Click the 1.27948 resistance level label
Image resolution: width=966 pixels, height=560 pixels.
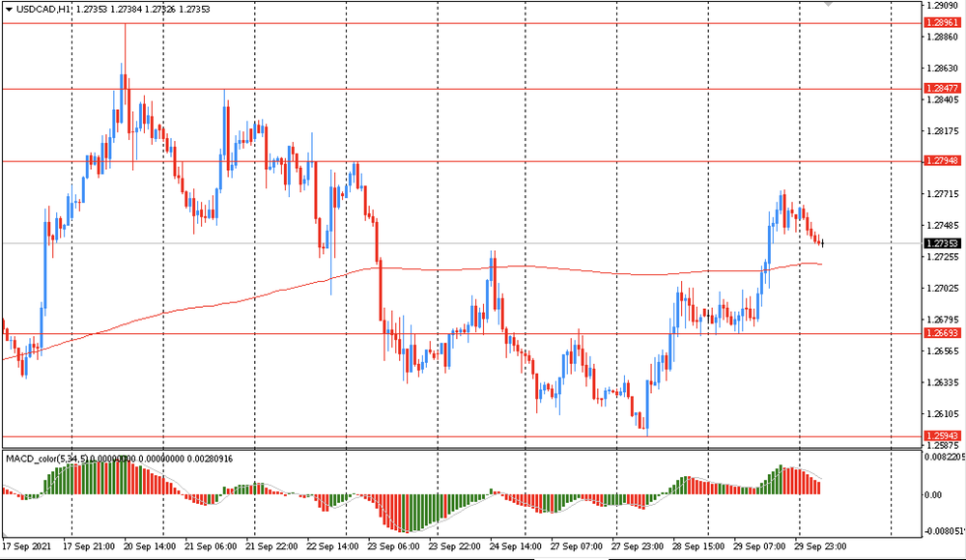pyautogui.click(x=941, y=160)
